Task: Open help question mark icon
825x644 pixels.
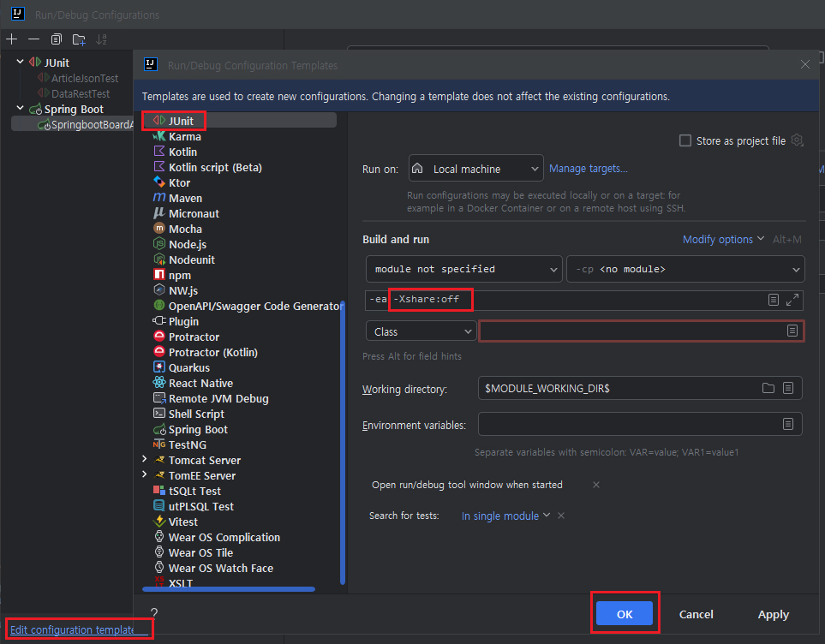Action: 154,612
